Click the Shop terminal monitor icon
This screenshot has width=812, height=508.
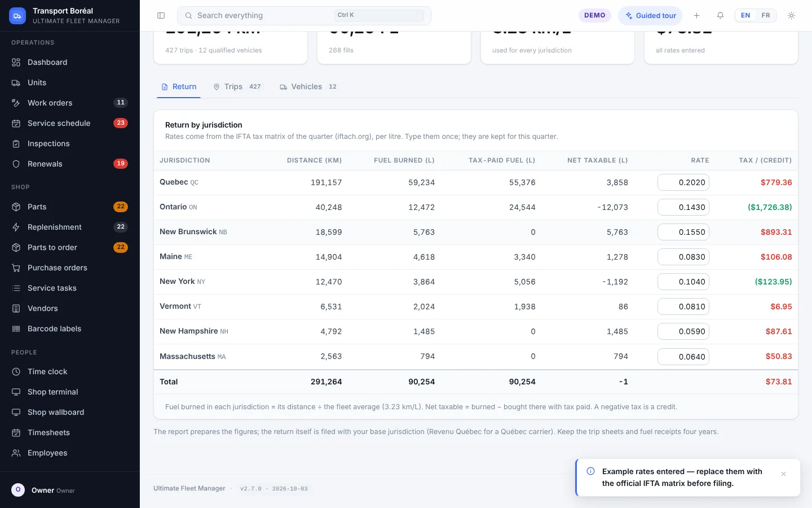(x=16, y=392)
